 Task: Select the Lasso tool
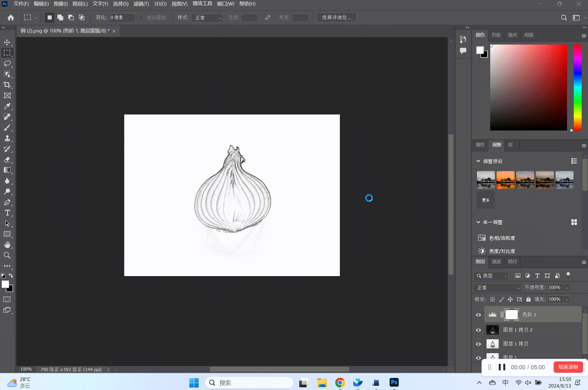[7, 64]
